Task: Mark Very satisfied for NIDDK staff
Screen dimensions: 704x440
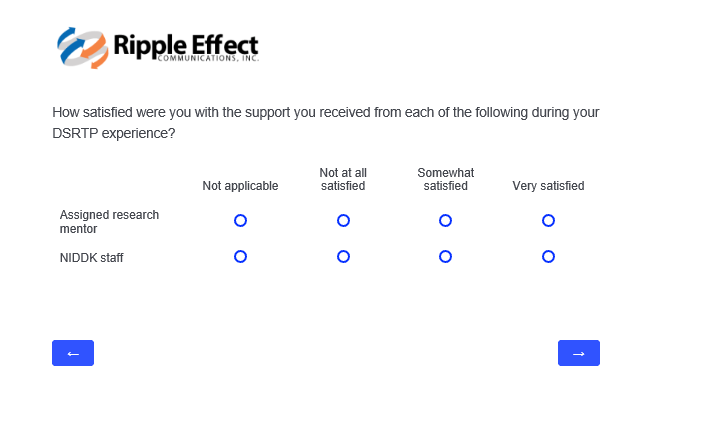Action: (x=548, y=257)
